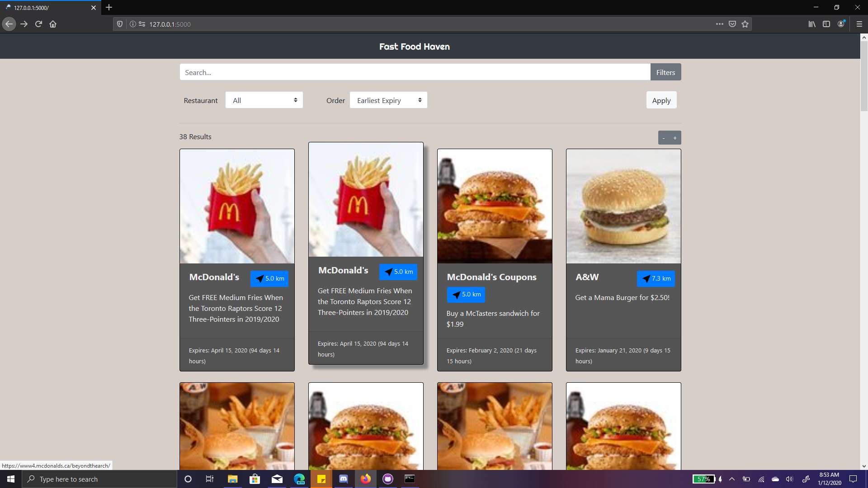
Task: Open page actions three-dot menu
Action: [x=719, y=24]
